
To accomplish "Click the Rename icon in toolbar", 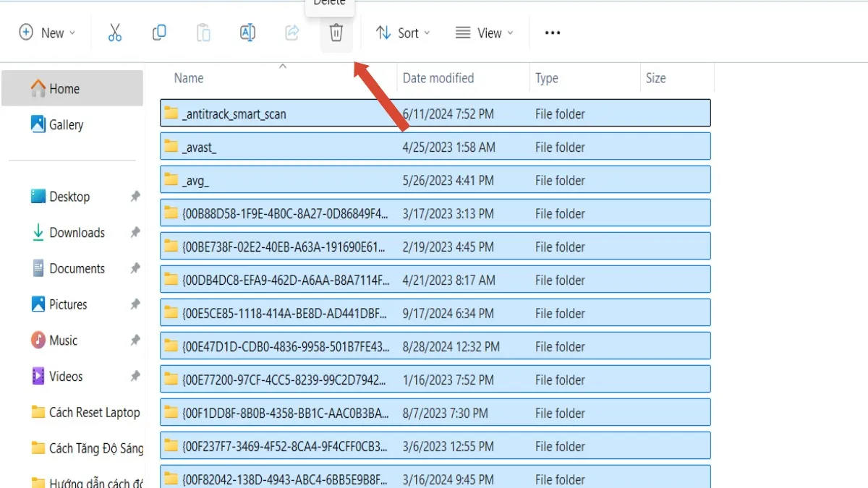I will point(247,33).
